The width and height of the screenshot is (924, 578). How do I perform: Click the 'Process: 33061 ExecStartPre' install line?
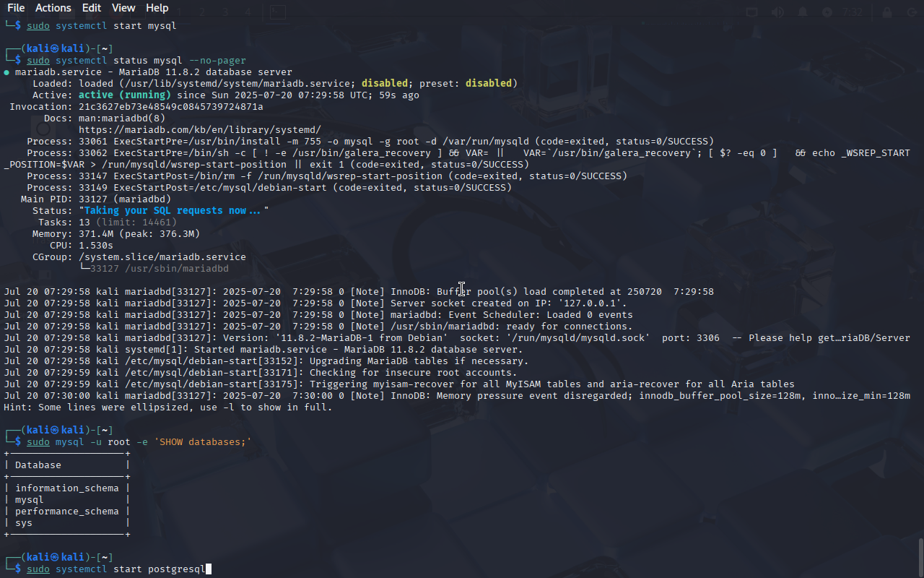[x=370, y=142]
